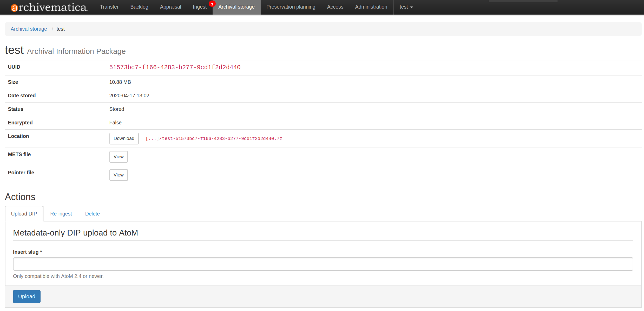View the Pointer file
Screen dimensions: 644x311
coord(119,175)
